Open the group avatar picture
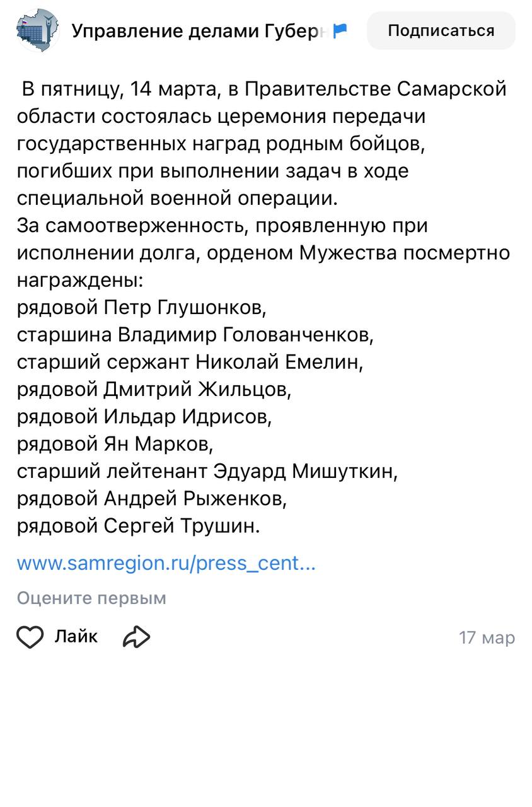The height and width of the screenshot is (807, 532). coord(38,30)
